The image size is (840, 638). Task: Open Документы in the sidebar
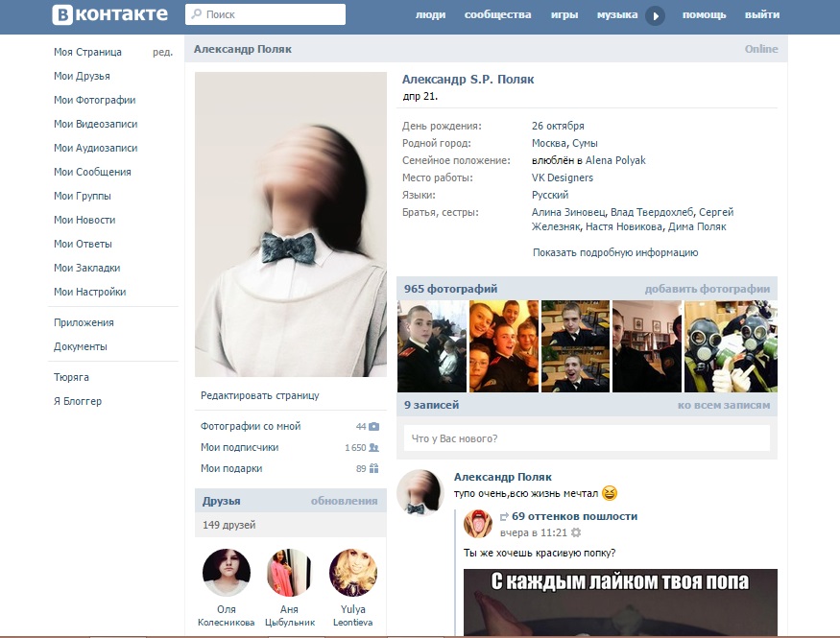click(81, 347)
